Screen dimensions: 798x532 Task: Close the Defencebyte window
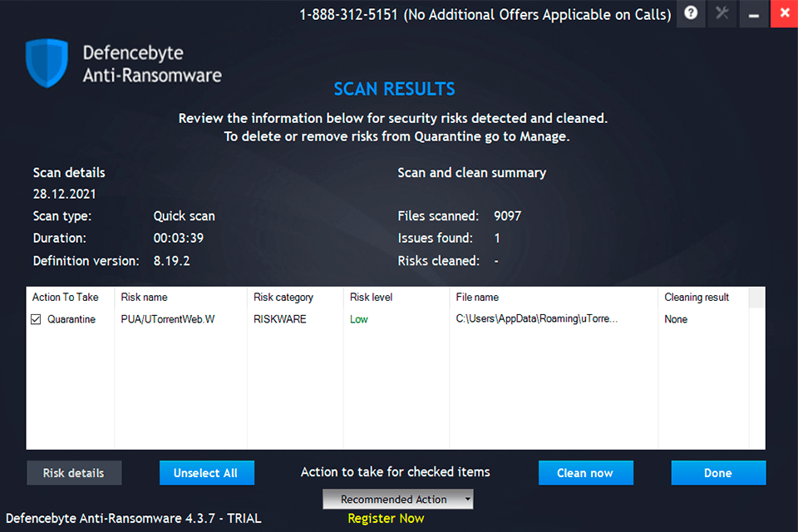click(784, 13)
